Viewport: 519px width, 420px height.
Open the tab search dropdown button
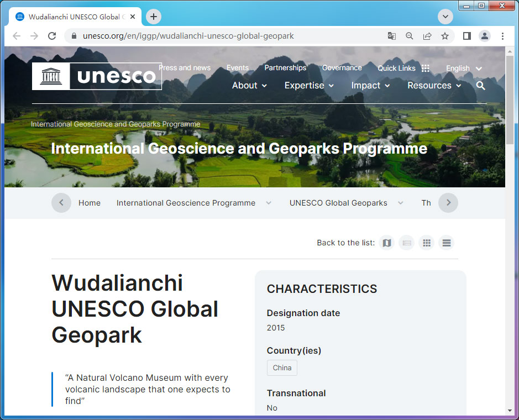[445, 17]
